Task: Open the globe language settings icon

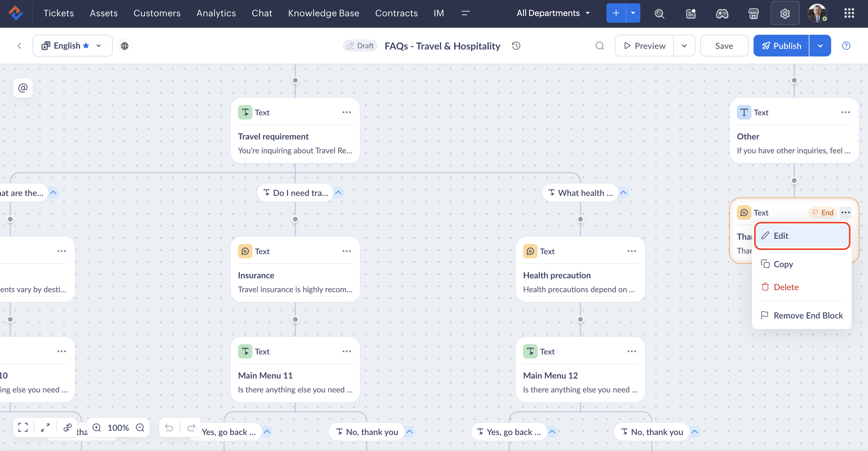Action: point(124,46)
